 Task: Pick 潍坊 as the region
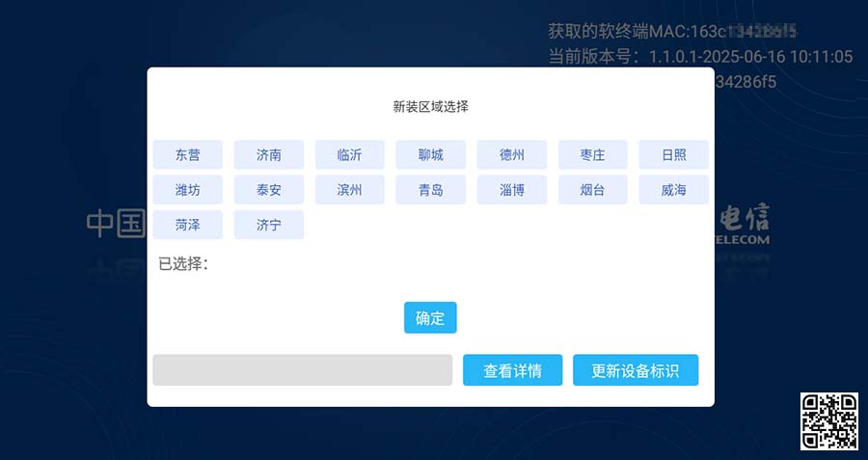tap(188, 190)
